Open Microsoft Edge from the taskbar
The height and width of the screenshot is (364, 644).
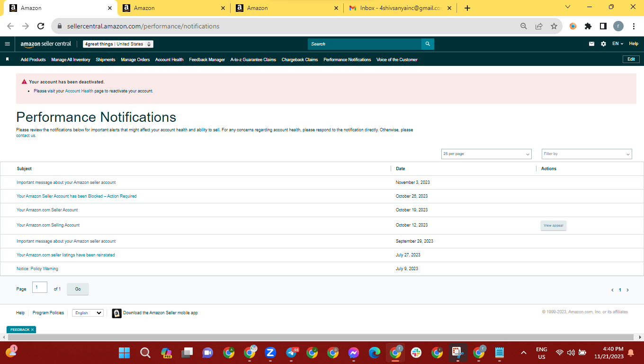[x=375, y=353]
